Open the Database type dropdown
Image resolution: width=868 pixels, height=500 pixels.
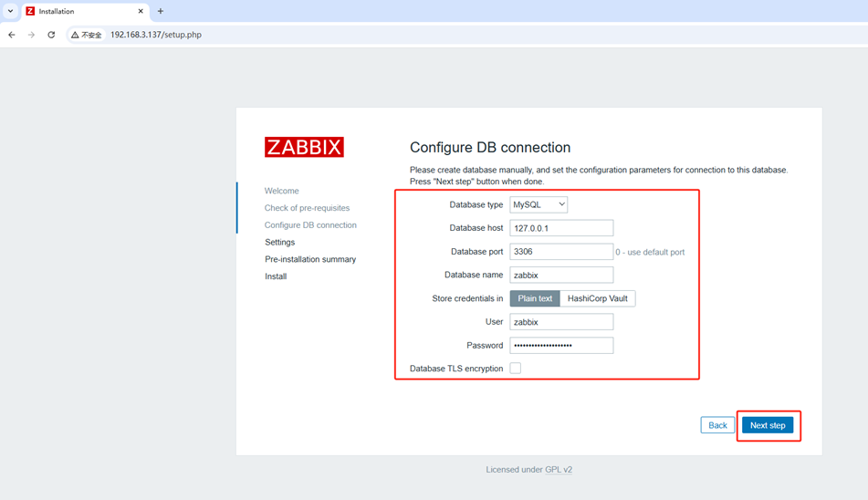click(x=539, y=204)
